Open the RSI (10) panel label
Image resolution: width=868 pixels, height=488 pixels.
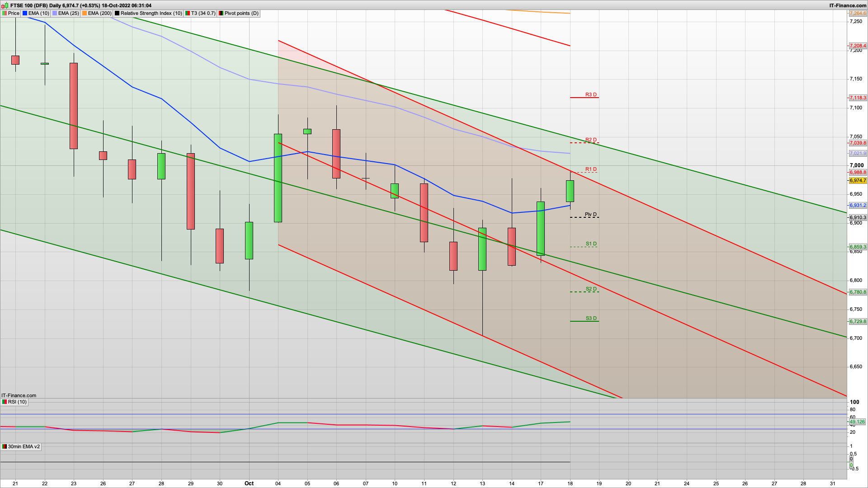(x=14, y=402)
